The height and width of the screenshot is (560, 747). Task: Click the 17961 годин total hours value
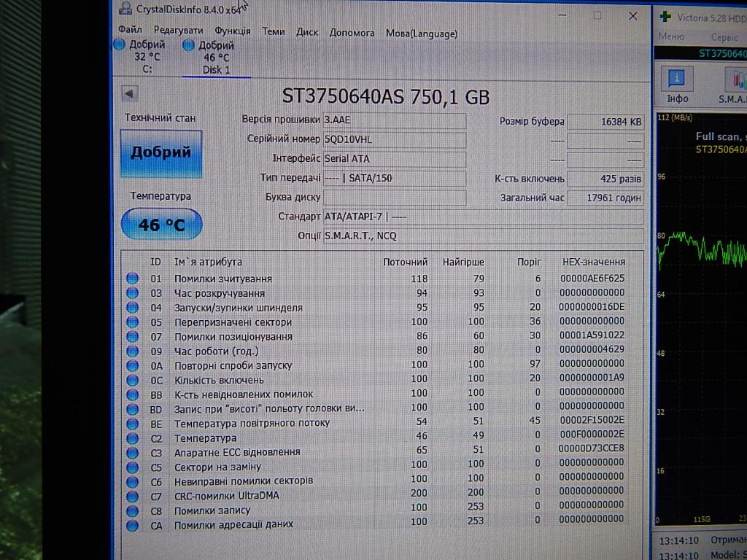click(x=605, y=198)
